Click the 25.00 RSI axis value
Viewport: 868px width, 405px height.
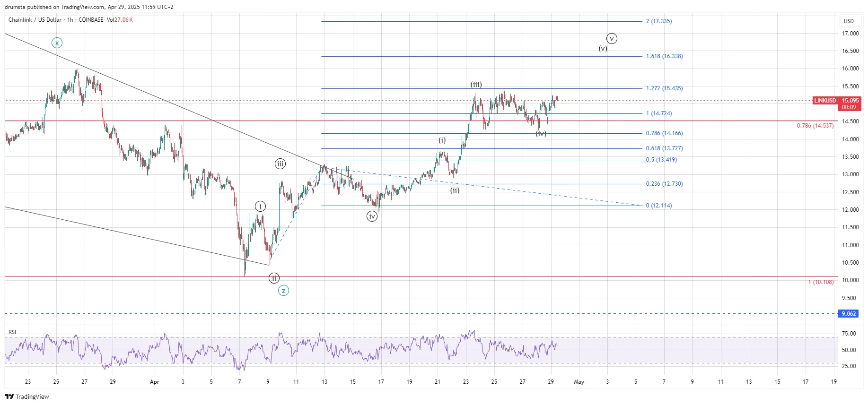(x=849, y=366)
